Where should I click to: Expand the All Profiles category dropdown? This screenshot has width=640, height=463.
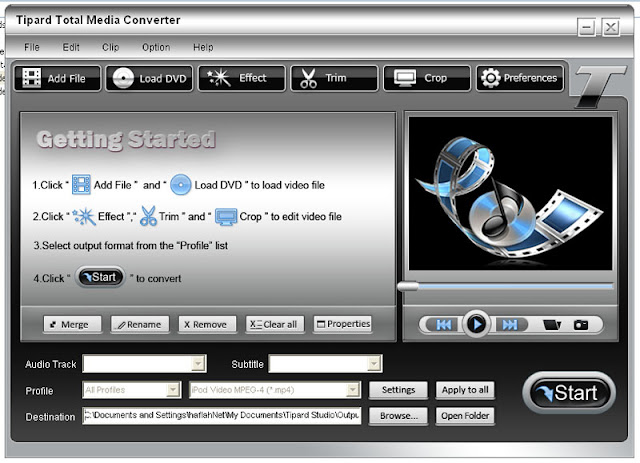pyautogui.click(x=173, y=390)
